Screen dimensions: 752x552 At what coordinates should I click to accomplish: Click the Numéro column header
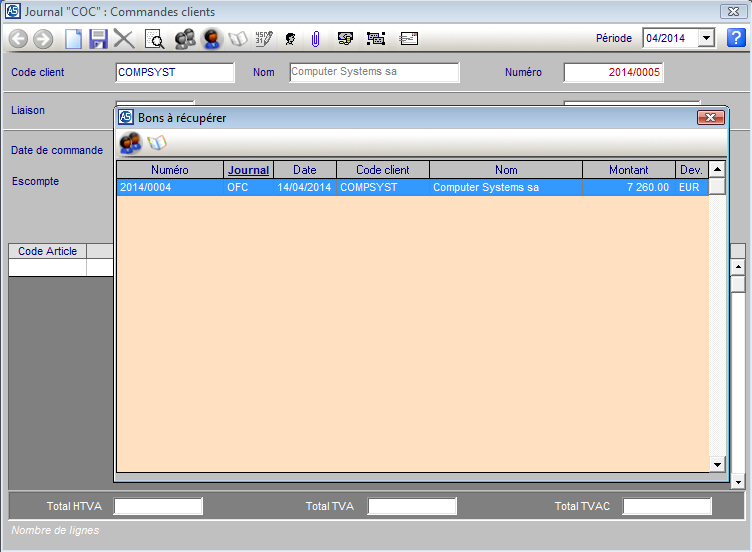(x=169, y=170)
